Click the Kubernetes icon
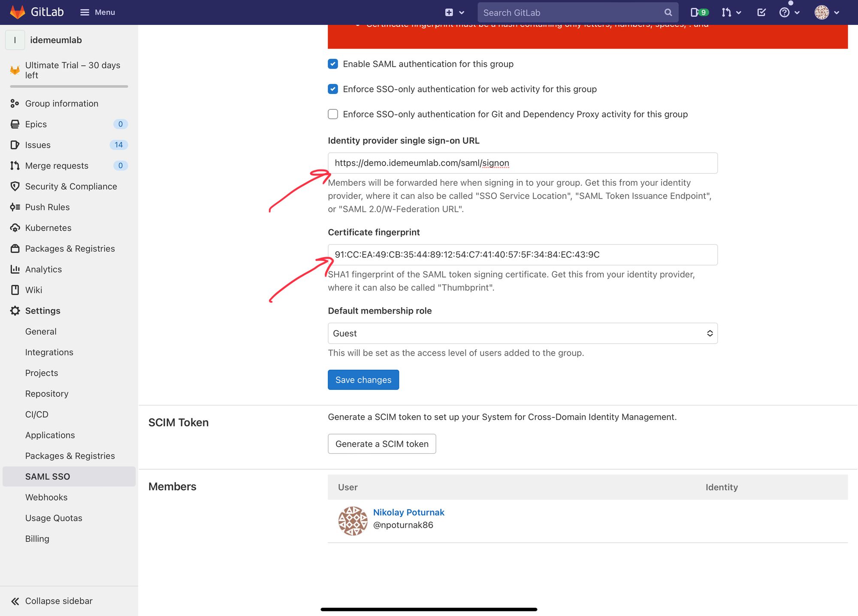Viewport: 858px width, 616px height. [15, 228]
